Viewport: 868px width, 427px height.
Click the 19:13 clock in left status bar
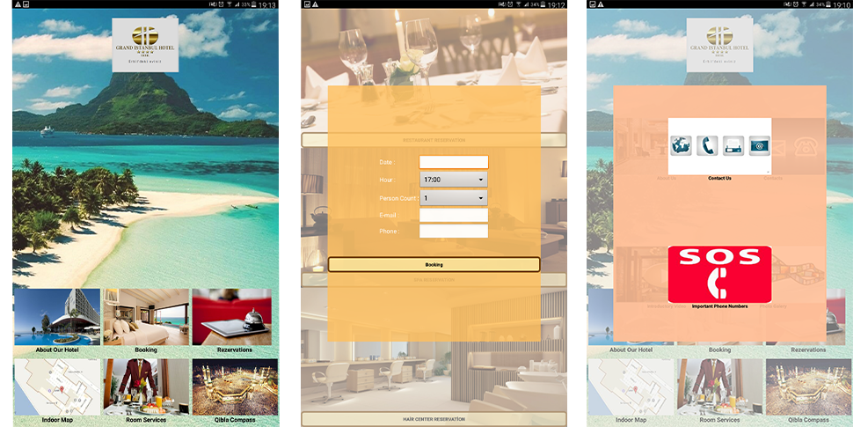tap(267, 4)
